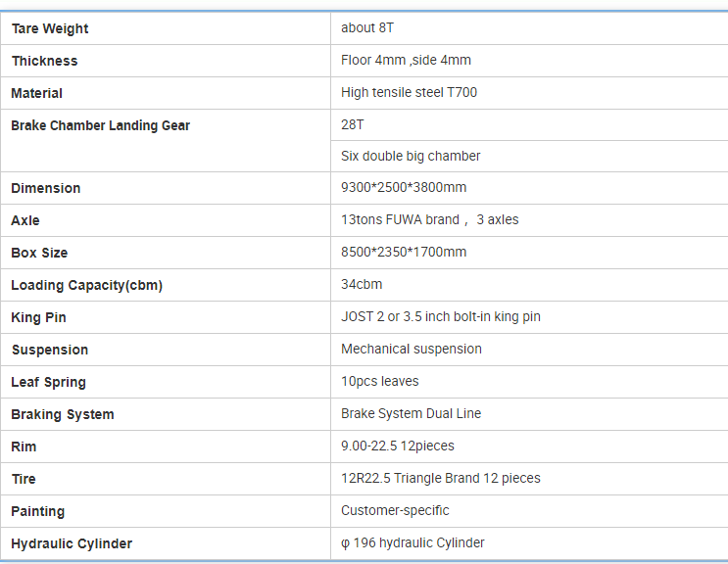Screen dimensions: 728x564
Task: Select the Material row label
Action: [37, 93]
